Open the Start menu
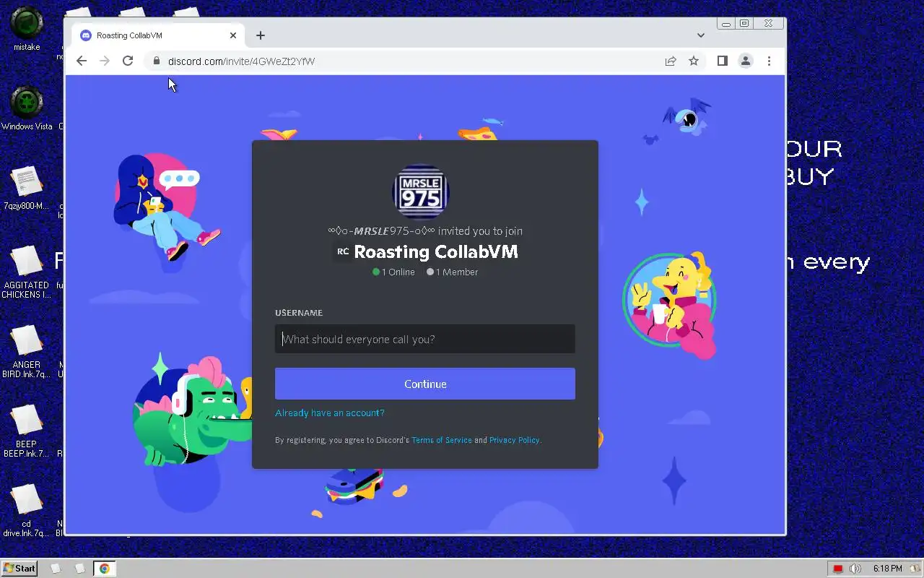924x578 pixels. [19, 569]
